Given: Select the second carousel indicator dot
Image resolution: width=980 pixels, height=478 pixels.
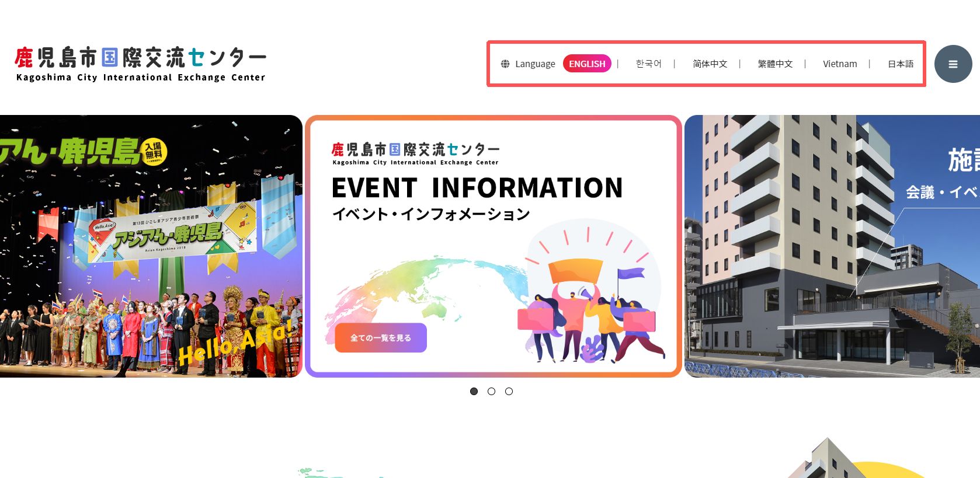Looking at the screenshot, I should 491,391.
